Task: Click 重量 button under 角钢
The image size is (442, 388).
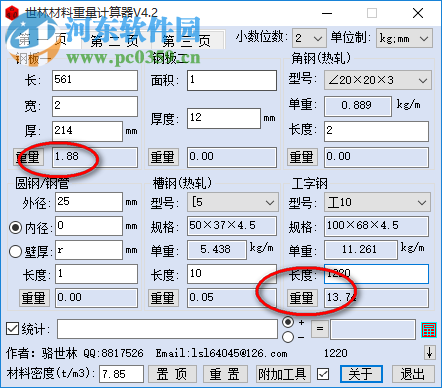Action: click(x=302, y=157)
